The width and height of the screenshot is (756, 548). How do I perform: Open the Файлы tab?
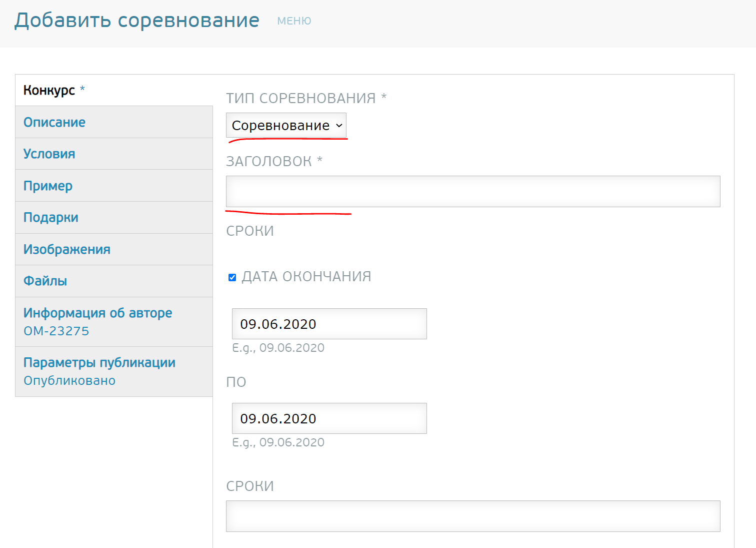pos(45,281)
